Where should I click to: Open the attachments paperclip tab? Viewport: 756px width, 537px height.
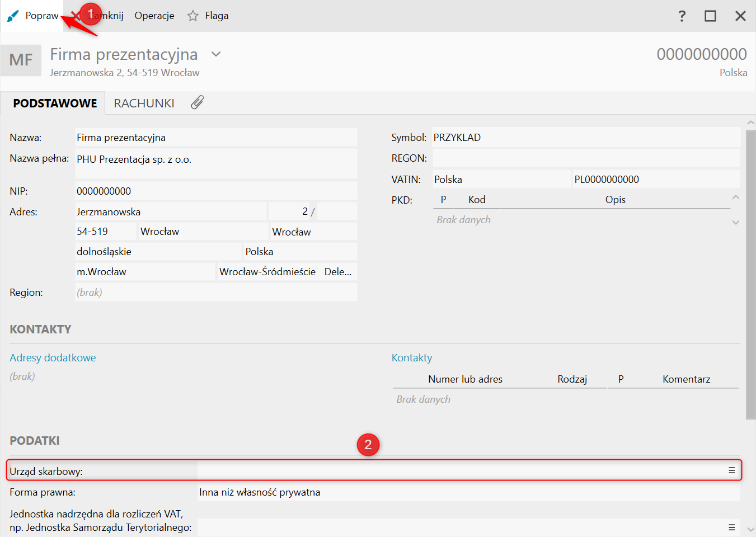tap(197, 102)
